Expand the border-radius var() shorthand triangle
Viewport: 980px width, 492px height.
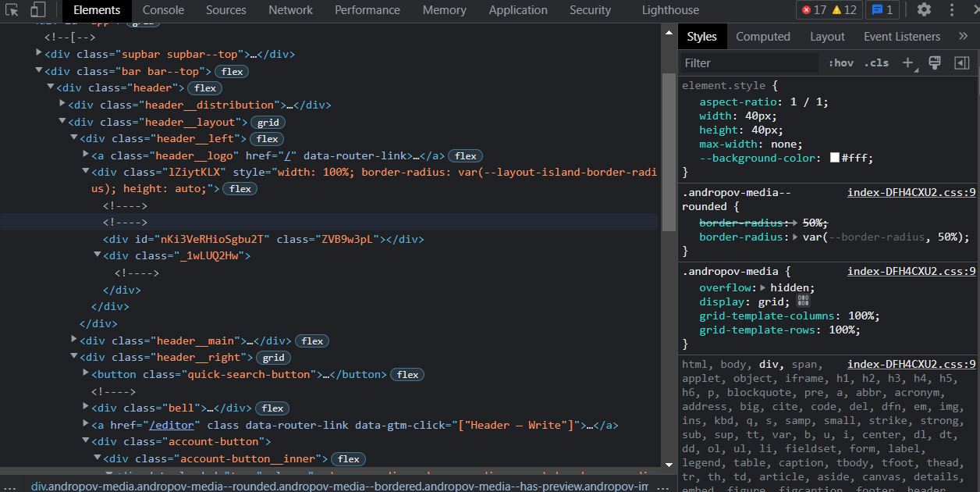(x=796, y=237)
